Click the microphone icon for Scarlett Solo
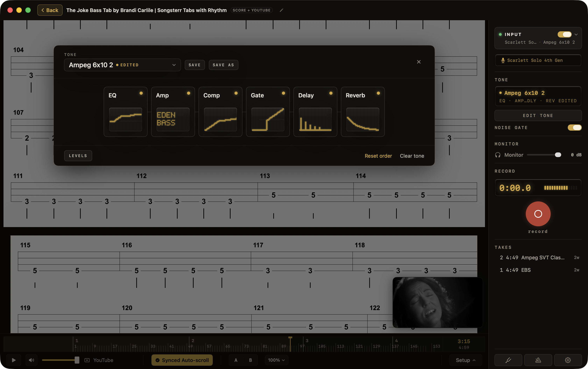Screen dimensions: 588x369 click(503, 60)
